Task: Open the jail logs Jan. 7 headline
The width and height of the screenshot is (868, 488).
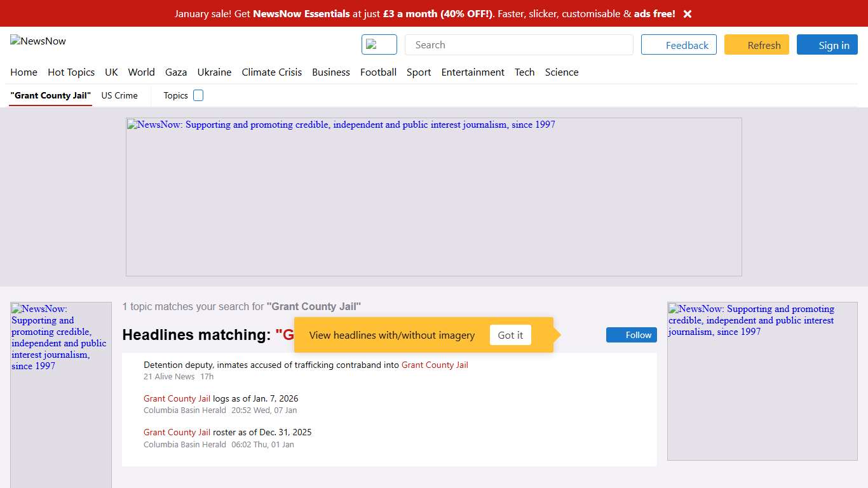Action: click(x=220, y=398)
